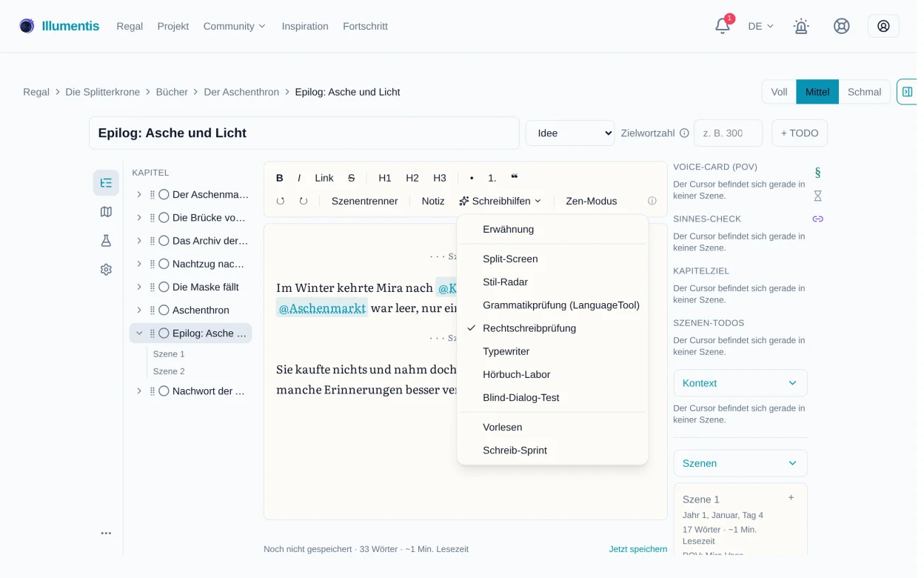Switch editor width to Schmal
The width and height of the screenshot is (924, 578).
(864, 92)
